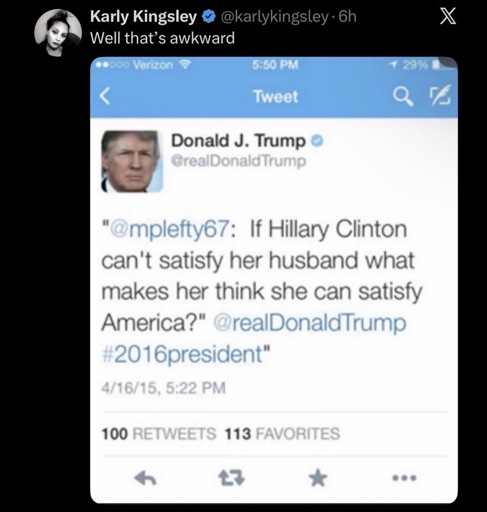Tap the back chevron in Tweet header
This screenshot has width=487, height=512.
(x=105, y=97)
